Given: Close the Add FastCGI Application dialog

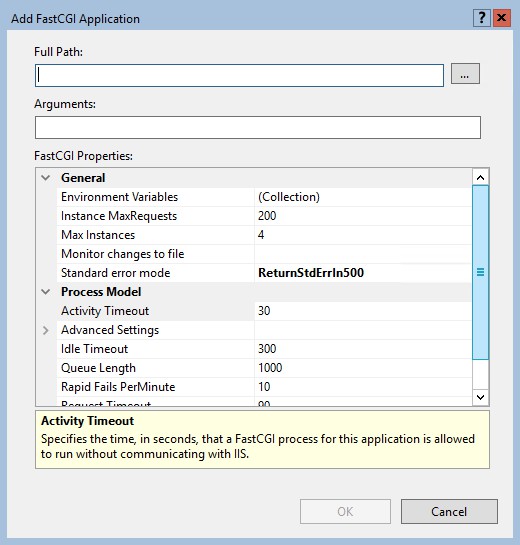Looking at the screenshot, I should coord(502,18).
